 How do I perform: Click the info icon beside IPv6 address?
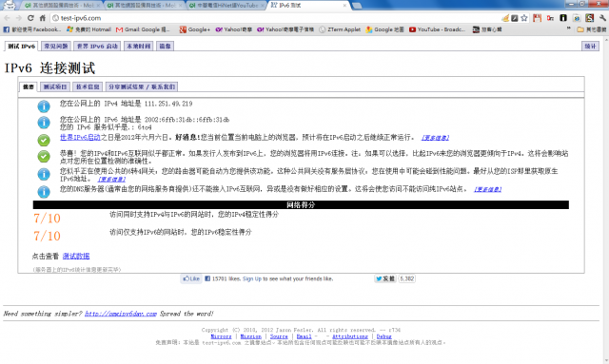tap(44, 123)
